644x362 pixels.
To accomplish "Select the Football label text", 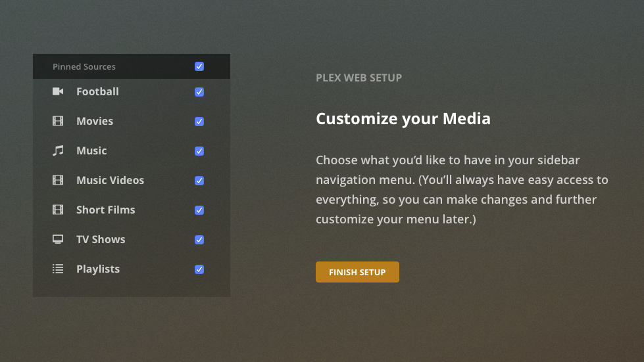I will point(97,91).
